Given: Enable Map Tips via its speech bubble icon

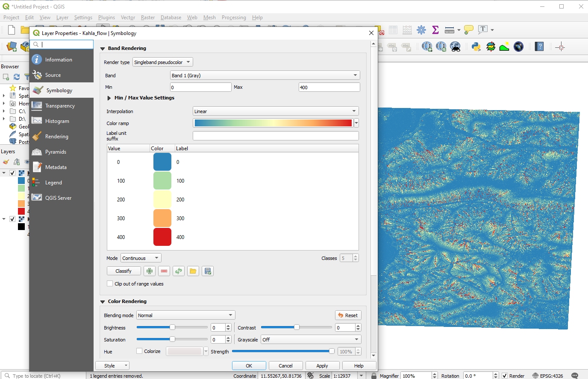Looking at the screenshot, I should (468, 29).
